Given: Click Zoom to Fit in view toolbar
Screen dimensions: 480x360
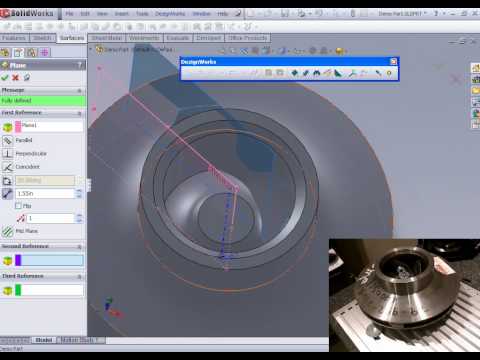Looking at the screenshot, I should tap(223, 51).
